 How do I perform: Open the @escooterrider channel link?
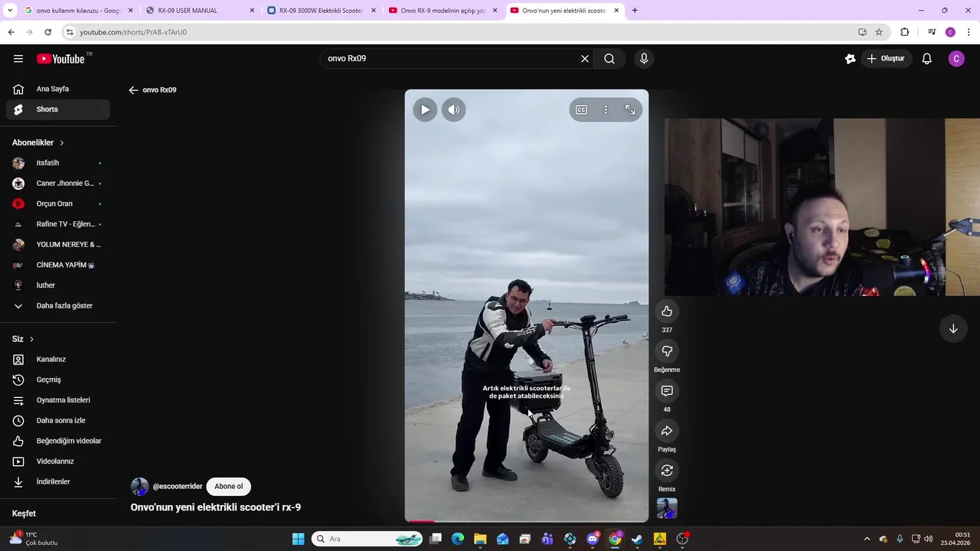(178, 487)
